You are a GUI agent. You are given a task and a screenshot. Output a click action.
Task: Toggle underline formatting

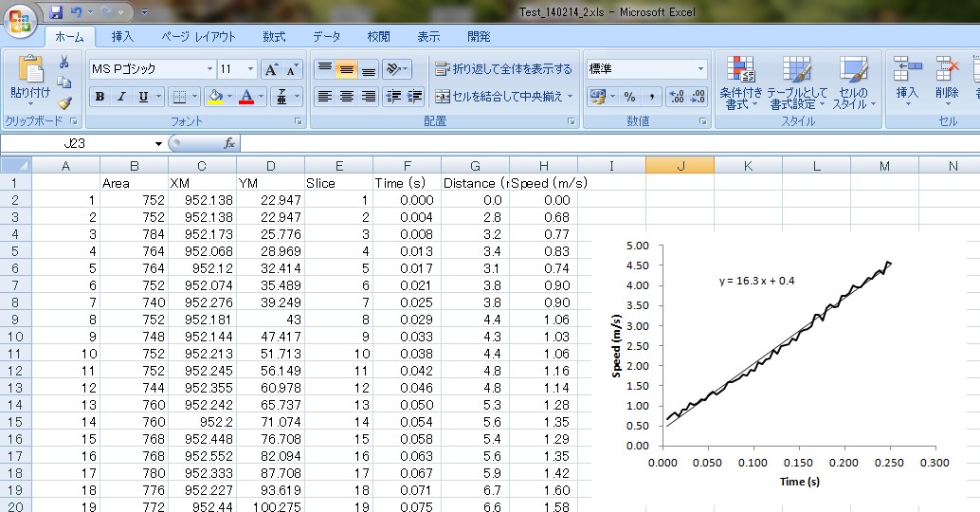coord(143,97)
